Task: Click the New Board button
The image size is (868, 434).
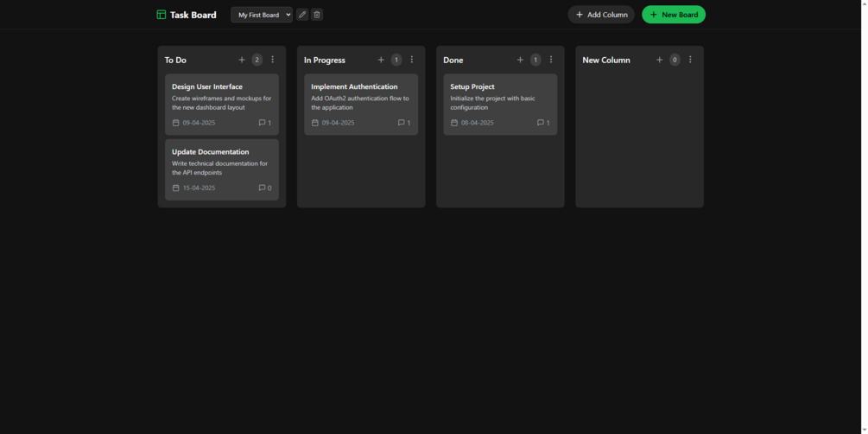Action: [674, 15]
